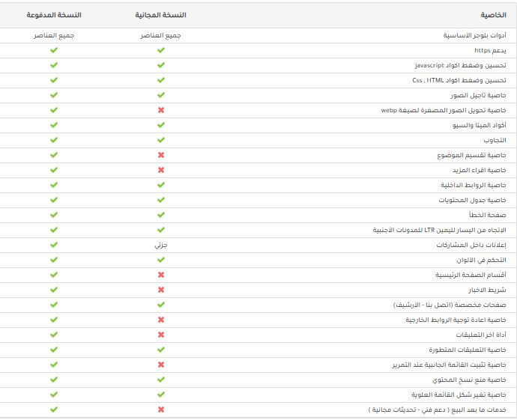
Task: Click paid check for خاصية منع نسخ المحتوى
Action: [54, 380]
